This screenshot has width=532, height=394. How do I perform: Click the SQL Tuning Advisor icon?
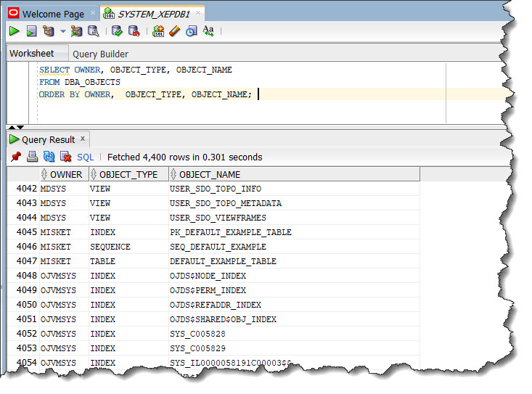[94, 31]
